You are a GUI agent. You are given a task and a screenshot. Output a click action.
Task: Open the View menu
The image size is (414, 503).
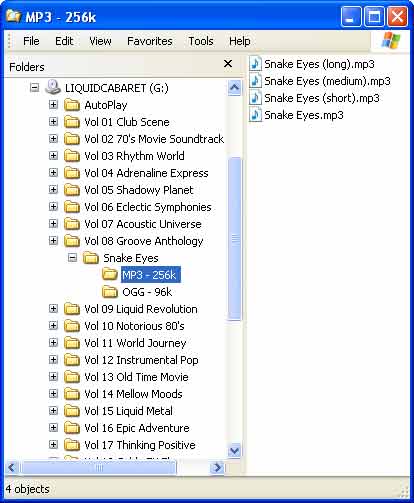click(x=100, y=41)
